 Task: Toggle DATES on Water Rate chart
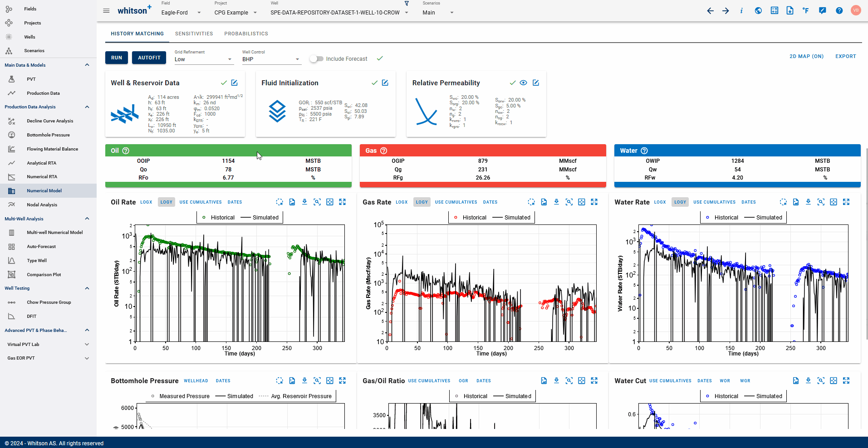(x=749, y=202)
